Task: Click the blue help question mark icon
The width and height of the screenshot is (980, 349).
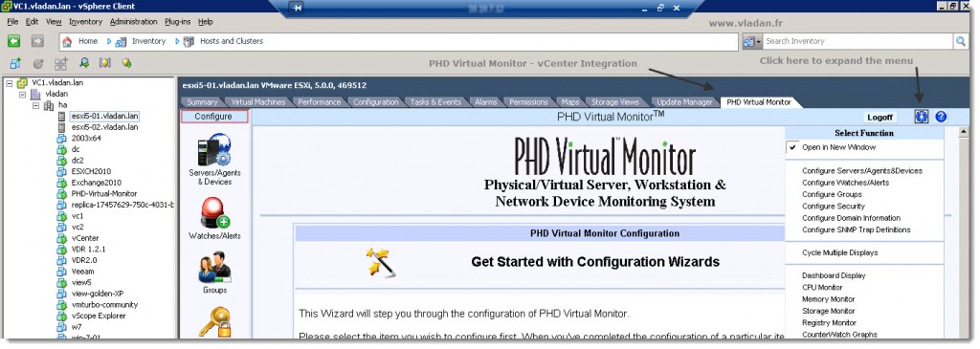Action: click(942, 117)
